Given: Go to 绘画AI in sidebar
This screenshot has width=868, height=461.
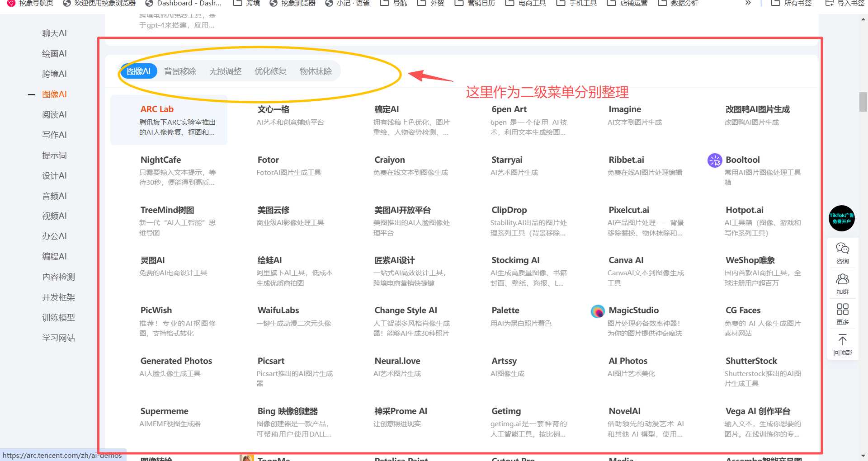Looking at the screenshot, I should click(x=54, y=54).
